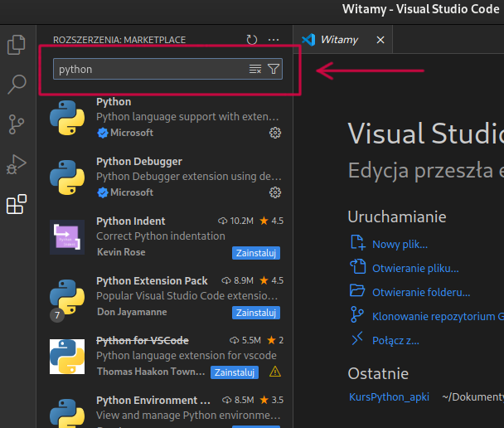Clear the extensions search results
Screen dimensions: 504x428
(x=255, y=69)
